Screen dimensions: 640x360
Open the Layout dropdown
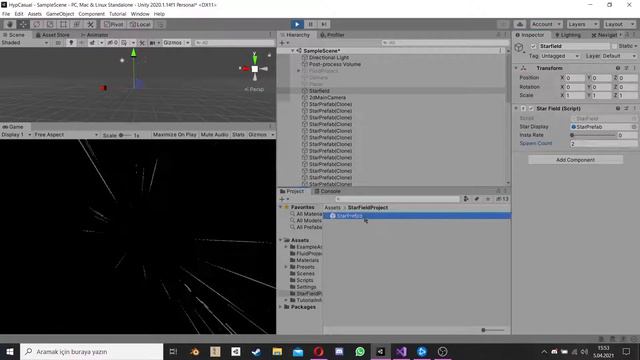pyautogui.click(x=619, y=24)
